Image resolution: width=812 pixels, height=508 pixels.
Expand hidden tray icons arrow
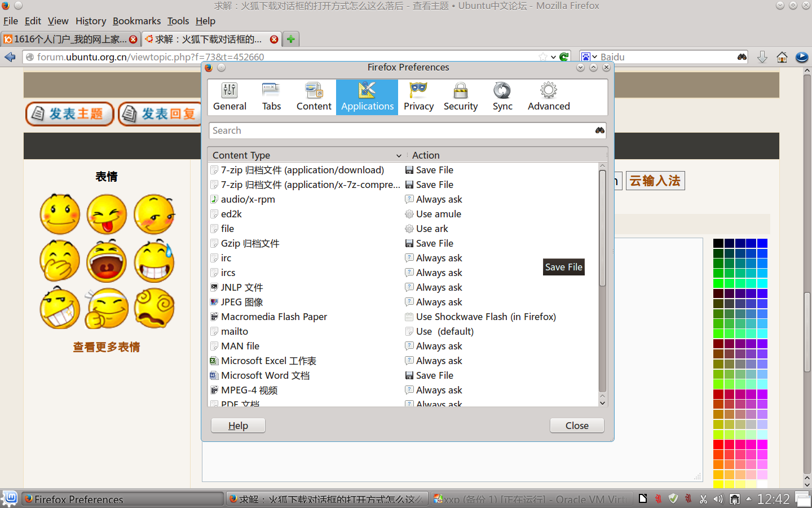point(749,499)
